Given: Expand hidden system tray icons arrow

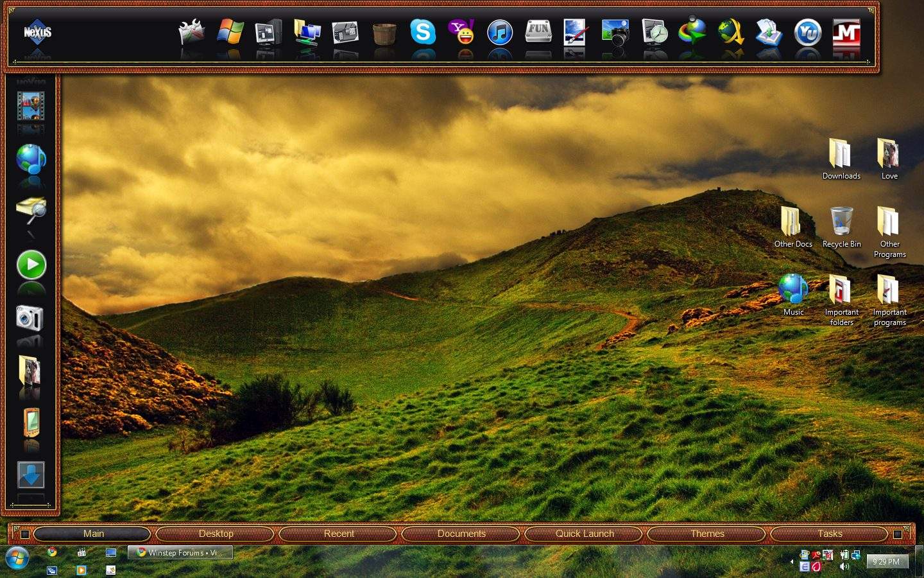Looking at the screenshot, I should (791, 561).
